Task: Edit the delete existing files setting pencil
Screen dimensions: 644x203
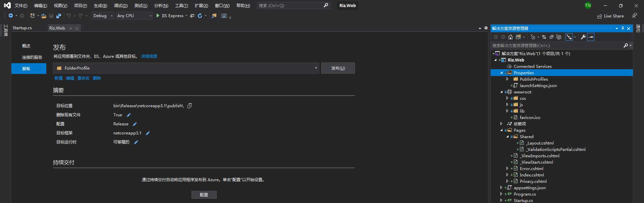Action: click(x=129, y=115)
